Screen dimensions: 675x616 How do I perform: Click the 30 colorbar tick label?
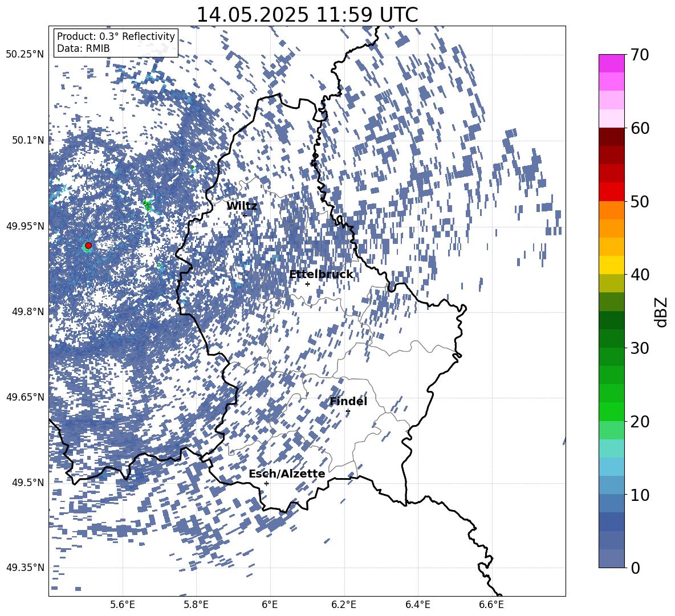coord(640,348)
